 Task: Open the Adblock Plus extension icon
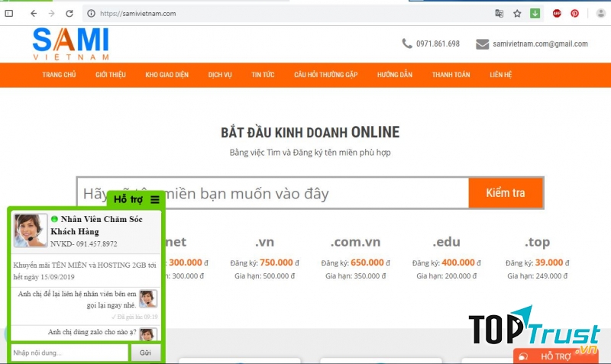click(557, 14)
